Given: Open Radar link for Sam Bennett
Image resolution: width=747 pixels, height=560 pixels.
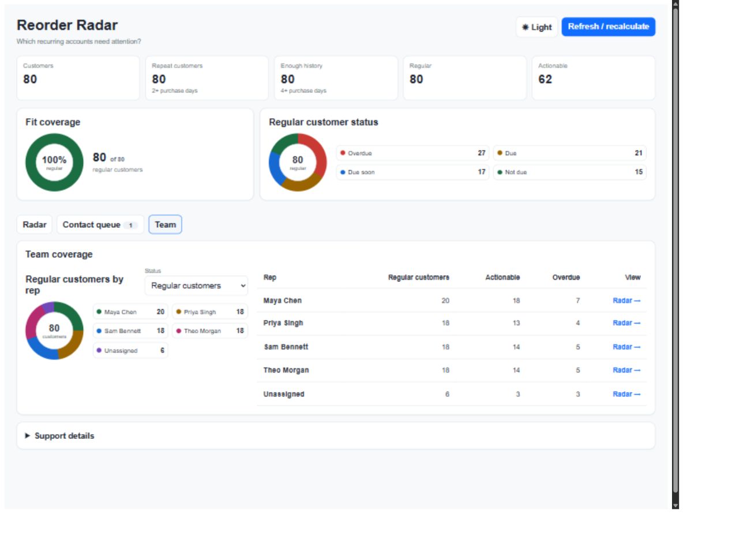Looking at the screenshot, I should click(x=626, y=347).
